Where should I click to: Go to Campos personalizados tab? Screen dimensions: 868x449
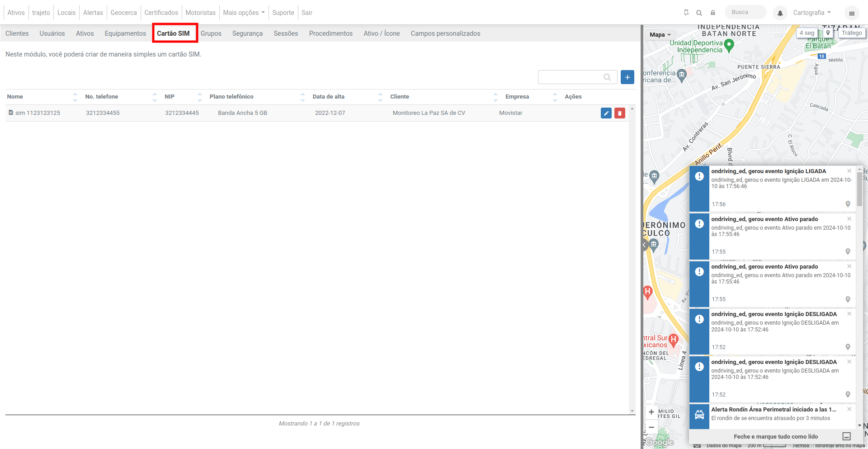click(445, 33)
